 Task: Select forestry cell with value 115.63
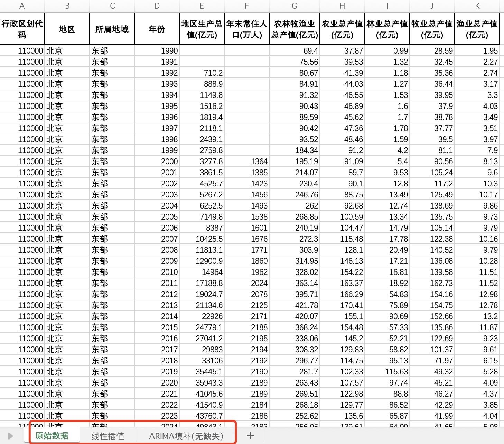click(387, 372)
